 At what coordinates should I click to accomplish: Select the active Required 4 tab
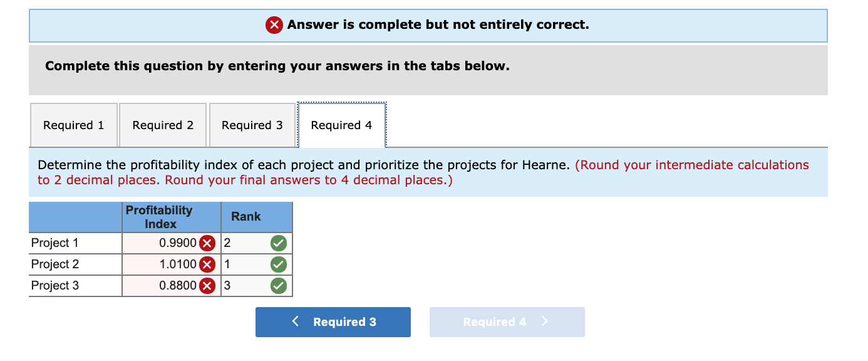tap(341, 125)
